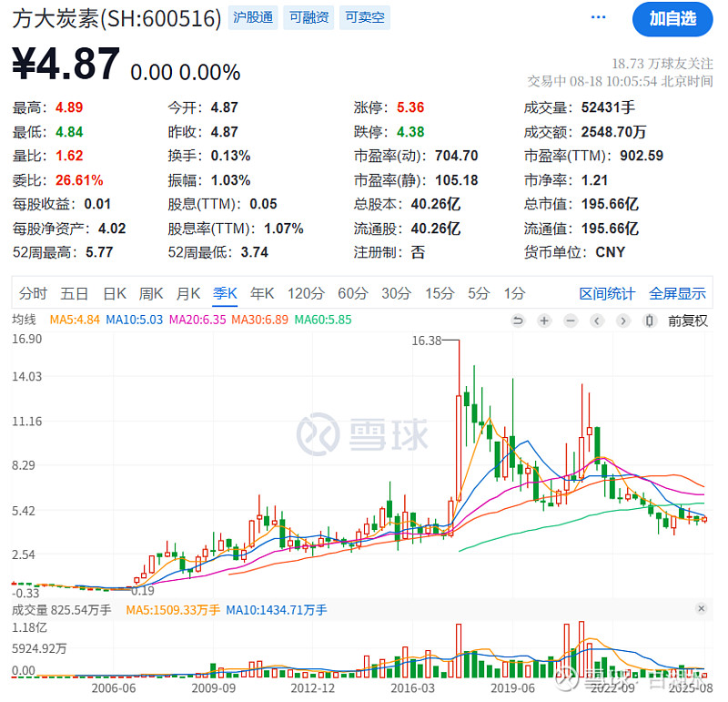Switch to the 分时 chart tab

[33, 293]
